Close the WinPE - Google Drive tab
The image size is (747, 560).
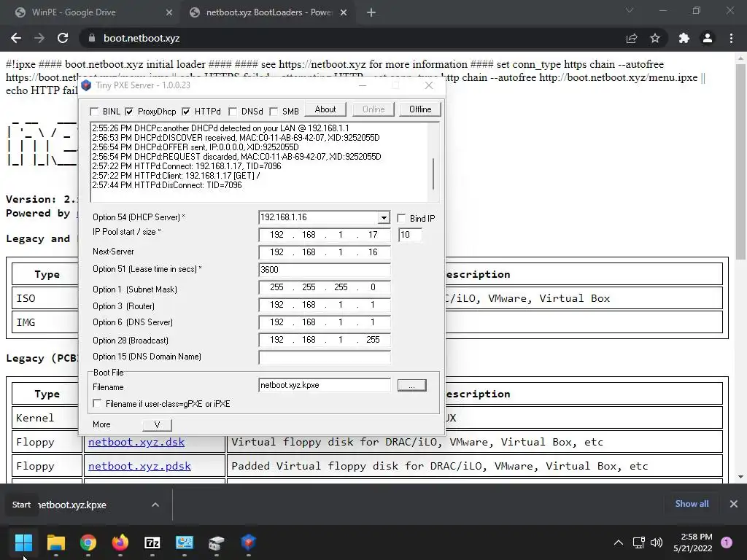169,12
